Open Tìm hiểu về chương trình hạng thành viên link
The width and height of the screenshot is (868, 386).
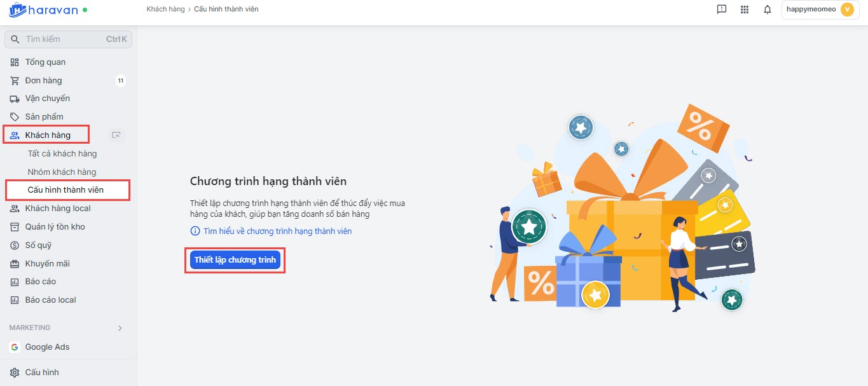[x=277, y=231]
